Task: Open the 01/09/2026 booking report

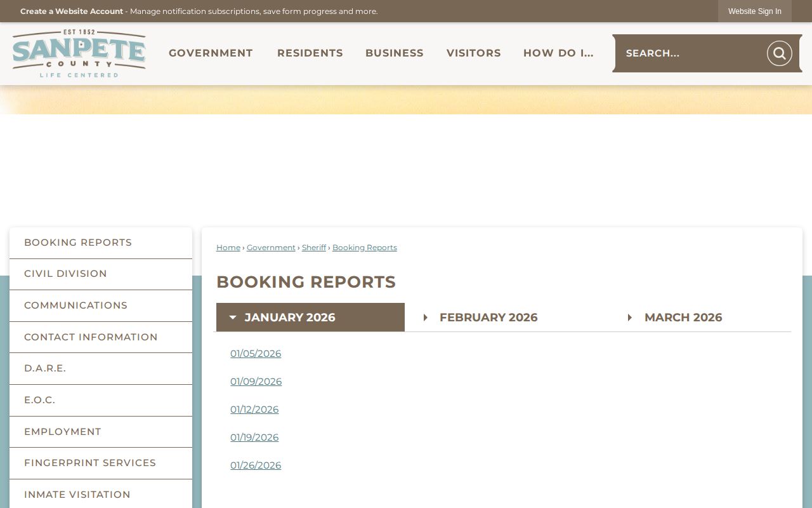Action: pos(256,382)
